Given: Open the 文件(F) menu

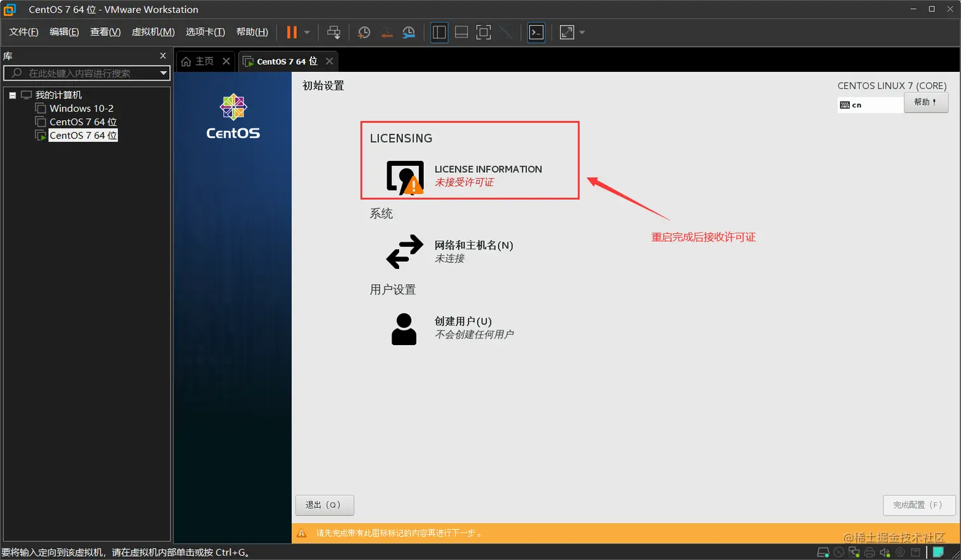Looking at the screenshot, I should pos(24,32).
